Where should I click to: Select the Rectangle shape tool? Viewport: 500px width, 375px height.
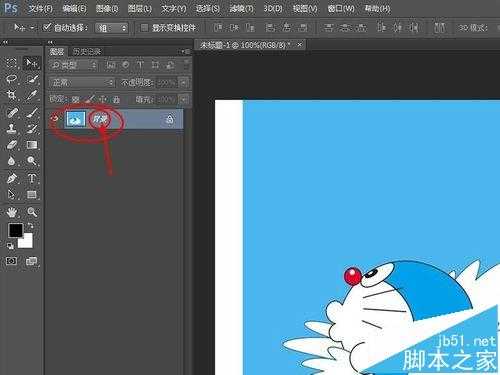click(x=32, y=194)
